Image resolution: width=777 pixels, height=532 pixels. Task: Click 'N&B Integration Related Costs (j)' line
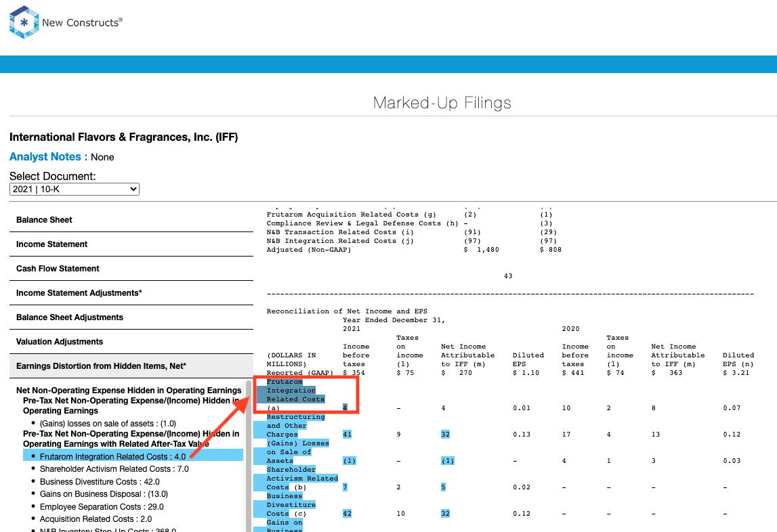click(x=340, y=241)
